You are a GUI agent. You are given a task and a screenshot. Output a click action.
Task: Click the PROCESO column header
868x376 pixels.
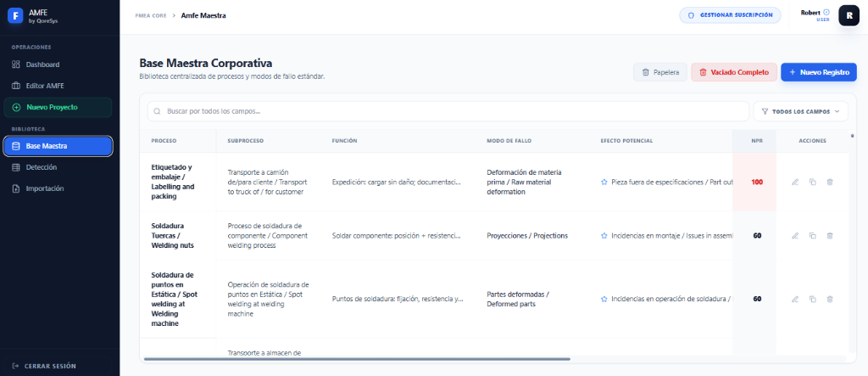[164, 141]
